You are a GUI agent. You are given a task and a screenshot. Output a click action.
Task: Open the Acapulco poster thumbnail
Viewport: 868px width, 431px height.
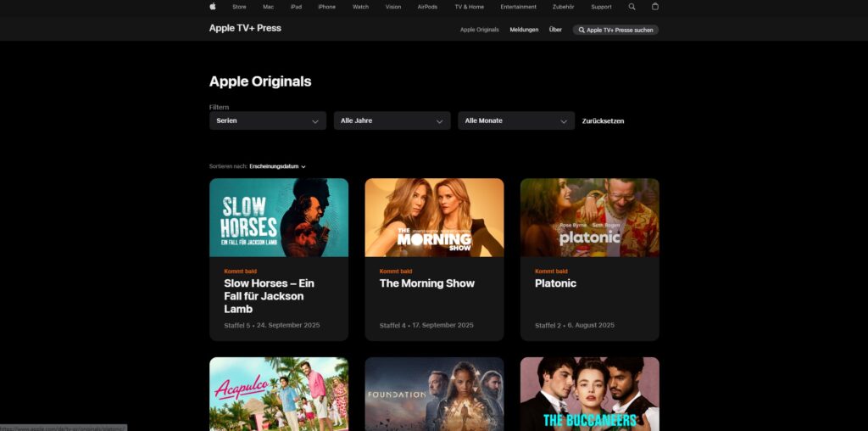279,394
